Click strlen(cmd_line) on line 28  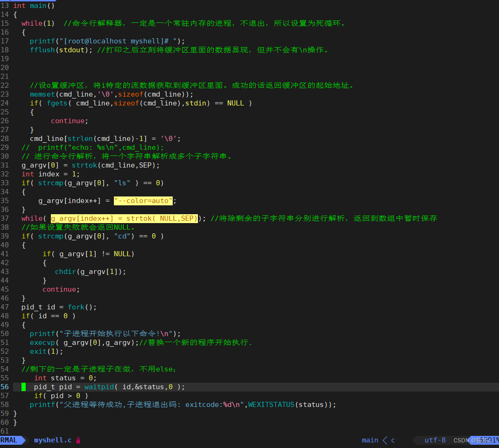(101, 139)
